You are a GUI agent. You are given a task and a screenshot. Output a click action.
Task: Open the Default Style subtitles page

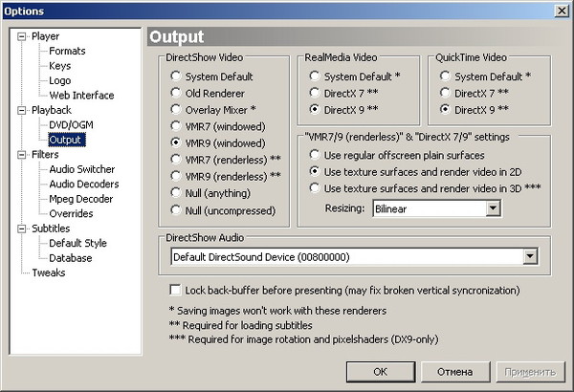pos(77,243)
